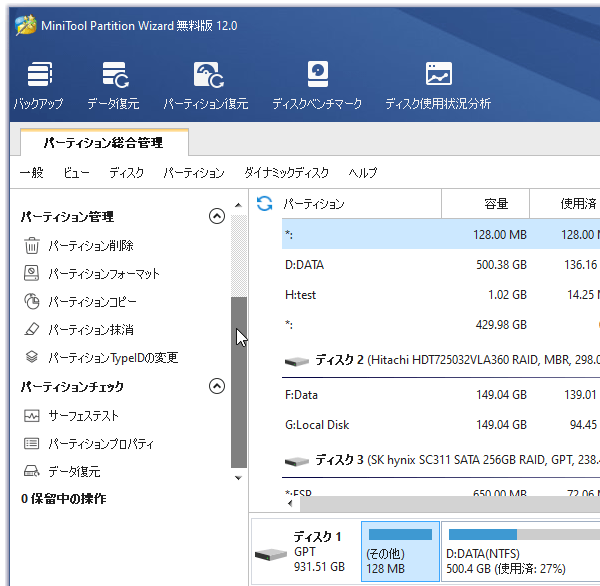Image resolution: width=600 pixels, height=586 pixels.
Task: Open the ヘルプ menu
Action: click(x=363, y=173)
